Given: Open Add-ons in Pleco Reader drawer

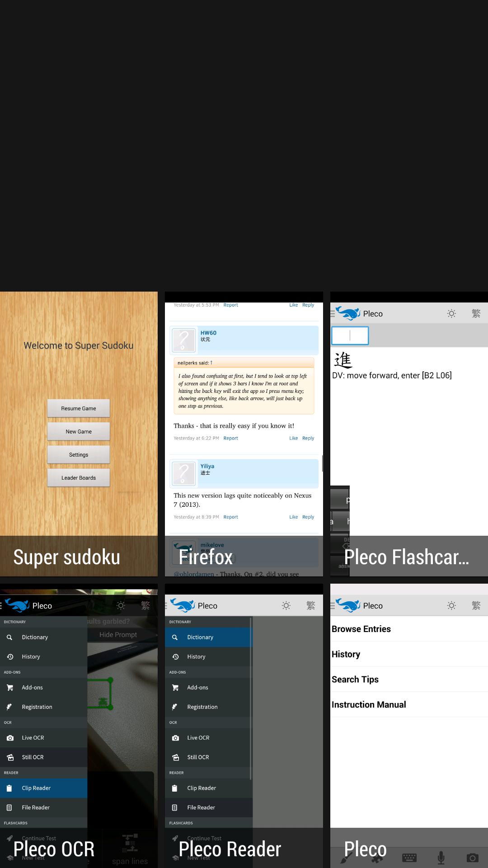Looking at the screenshot, I should pyautogui.click(x=209, y=688).
